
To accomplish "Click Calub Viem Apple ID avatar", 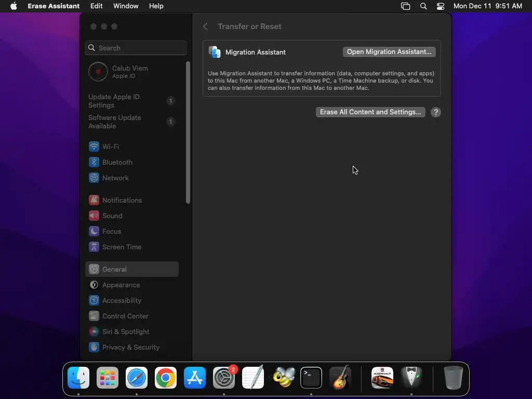I will pos(98,72).
